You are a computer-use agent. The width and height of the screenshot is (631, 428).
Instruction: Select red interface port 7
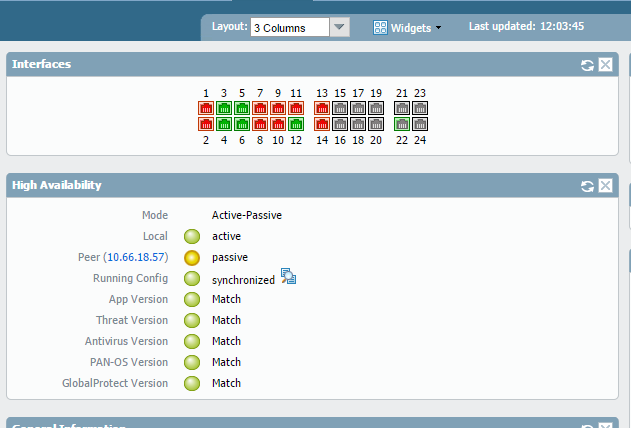(260, 108)
